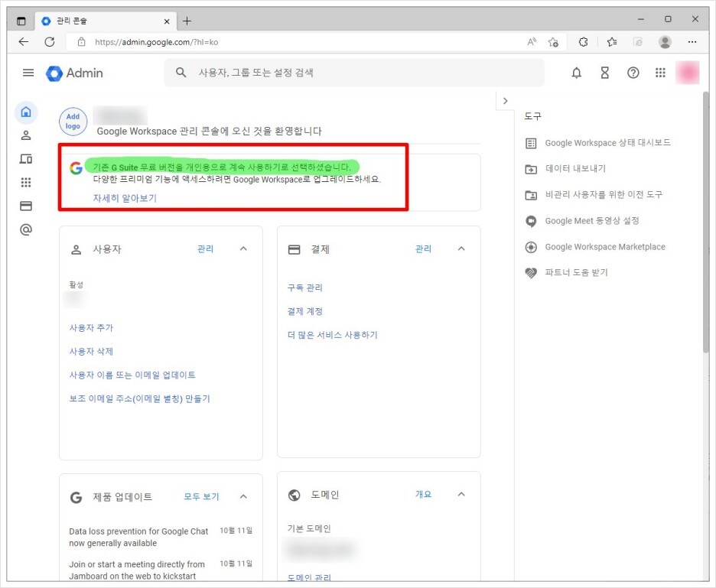This screenshot has width=716, height=588.
Task: Go back in browser
Action: click(23, 42)
